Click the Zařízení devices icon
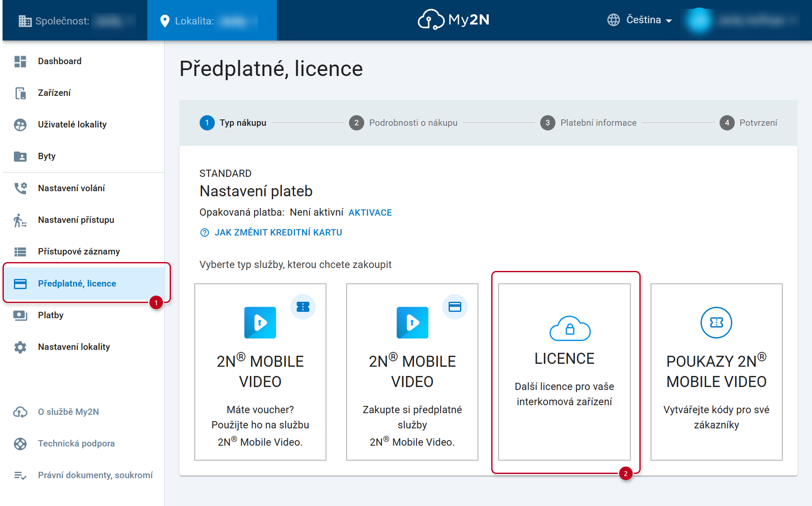Viewport: 812px width, 506px height. [20, 93]
